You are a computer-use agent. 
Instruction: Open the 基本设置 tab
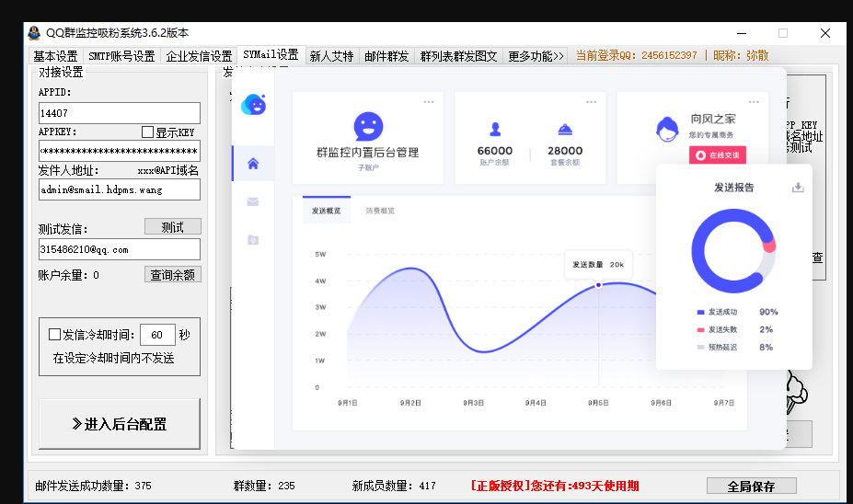55,56
